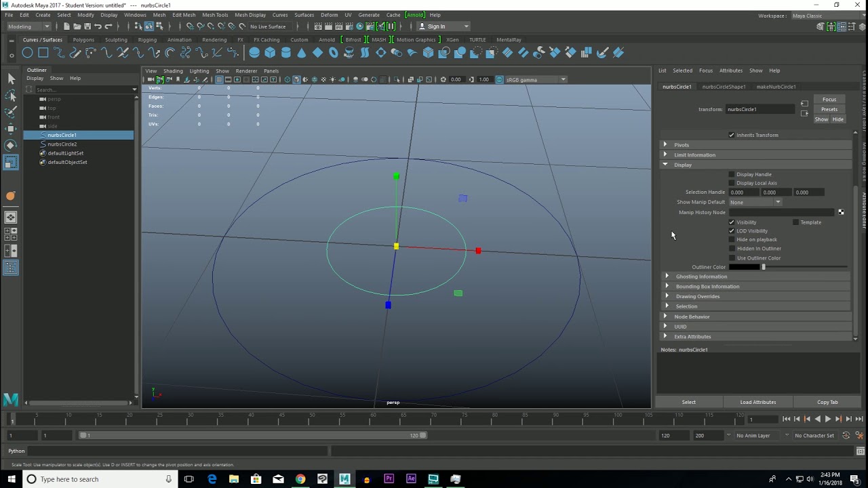Image resolution: width=868 pixels, height=488 pixels.
Task: Enable Hidden In Outliner checkbox
Action: click(732, 248)
